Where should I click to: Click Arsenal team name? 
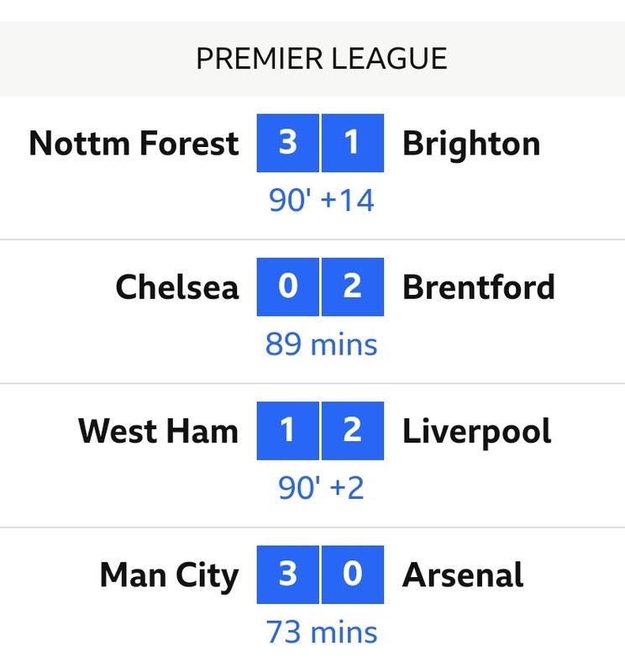463,575
